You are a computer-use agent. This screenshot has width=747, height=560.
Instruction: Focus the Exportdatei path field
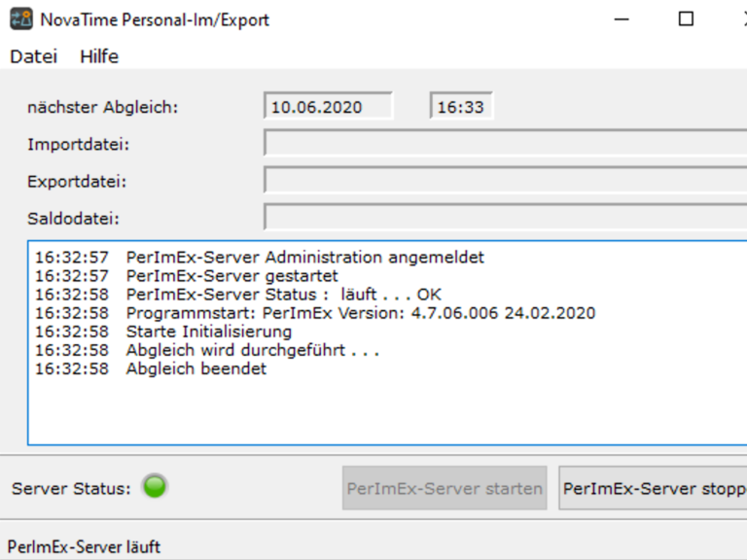coord(506,181)
